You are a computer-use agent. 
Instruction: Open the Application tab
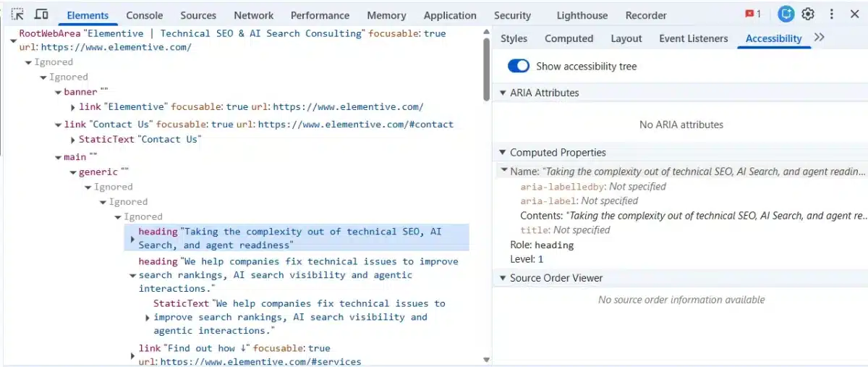coord(450,15)
